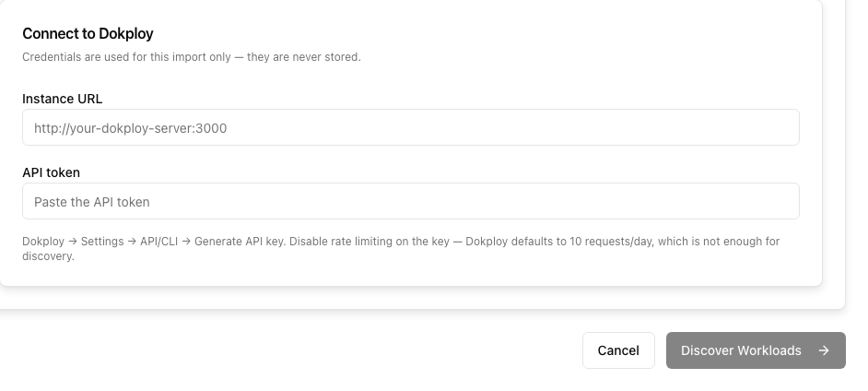Click the word Settings in help text
Image resolution: width=868 pixels, height=391 pixels.
pos(102,242)
